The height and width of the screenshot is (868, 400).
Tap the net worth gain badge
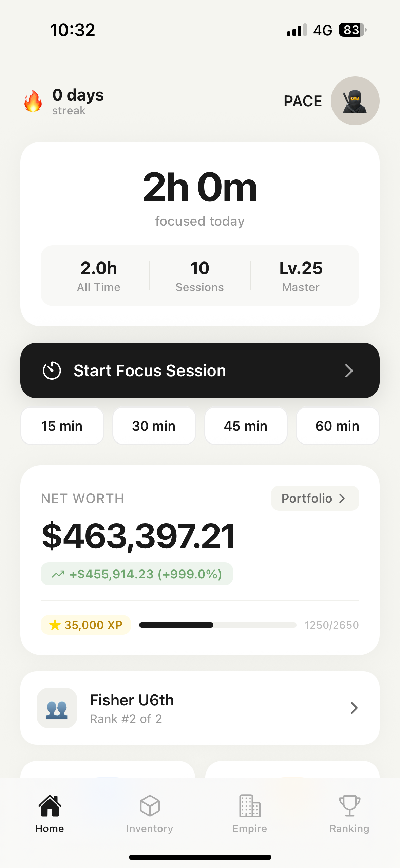tap(137, 574)
